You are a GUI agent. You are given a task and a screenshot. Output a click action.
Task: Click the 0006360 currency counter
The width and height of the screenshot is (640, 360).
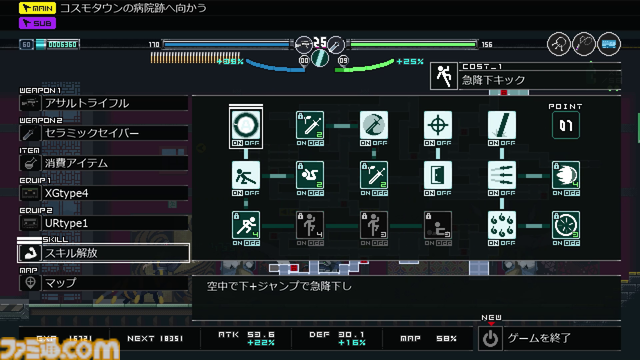click(62, 44)
